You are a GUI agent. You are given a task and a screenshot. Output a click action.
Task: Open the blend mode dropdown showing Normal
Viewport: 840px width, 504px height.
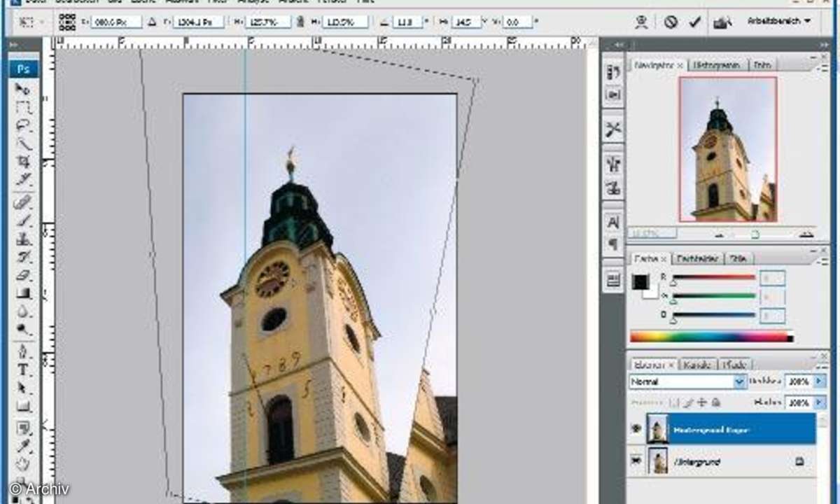pos(687,382)
